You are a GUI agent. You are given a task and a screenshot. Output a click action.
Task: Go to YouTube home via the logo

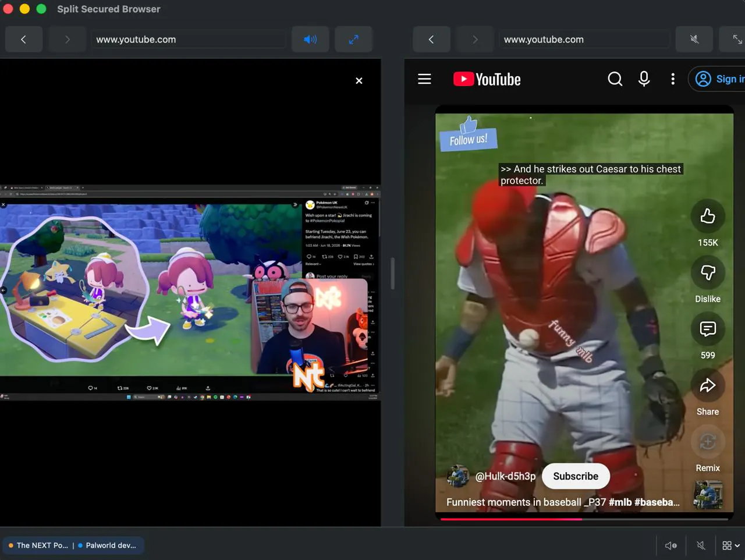[487, 79]
